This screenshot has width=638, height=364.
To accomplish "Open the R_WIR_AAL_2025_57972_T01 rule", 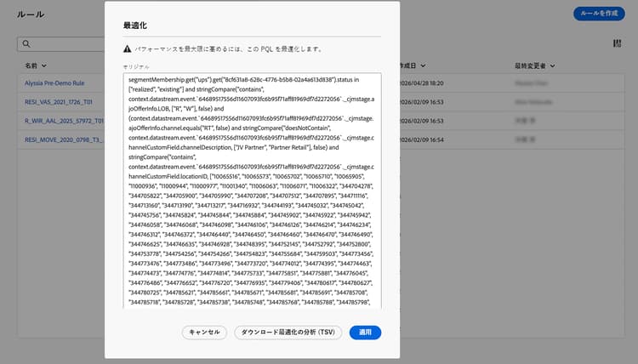I will [x=65, y=121].
